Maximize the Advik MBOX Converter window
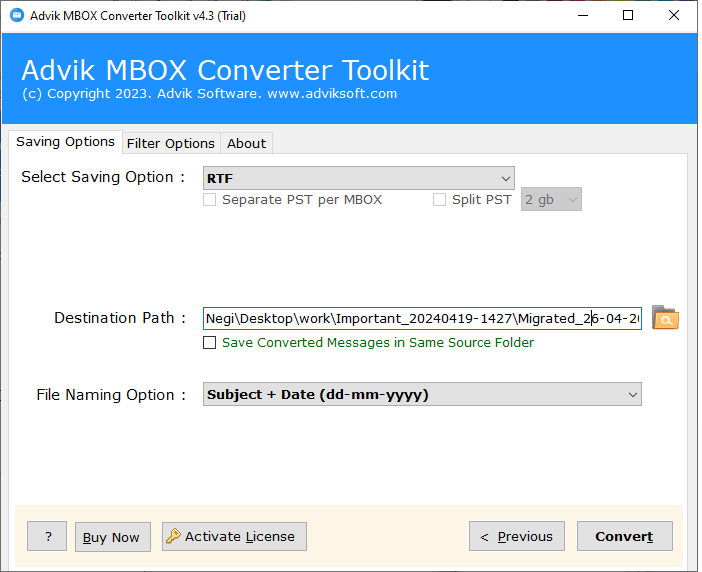The width and height of the screenshot is (702, 572). click(x=628, y=16)
